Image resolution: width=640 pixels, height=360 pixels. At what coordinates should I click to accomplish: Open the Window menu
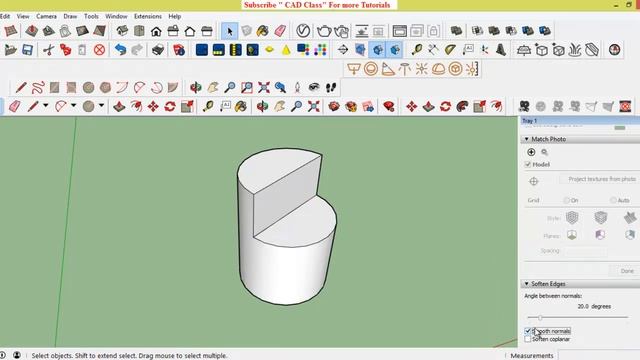tap(116, 16)
